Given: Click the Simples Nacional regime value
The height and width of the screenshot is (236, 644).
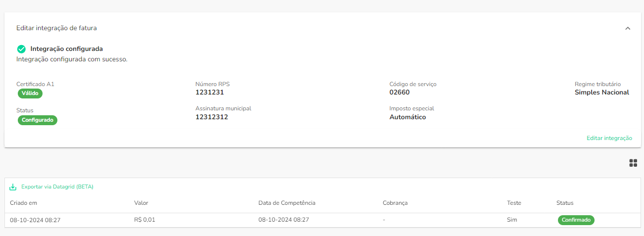Looking at the screenshot, I should point(601,92).
